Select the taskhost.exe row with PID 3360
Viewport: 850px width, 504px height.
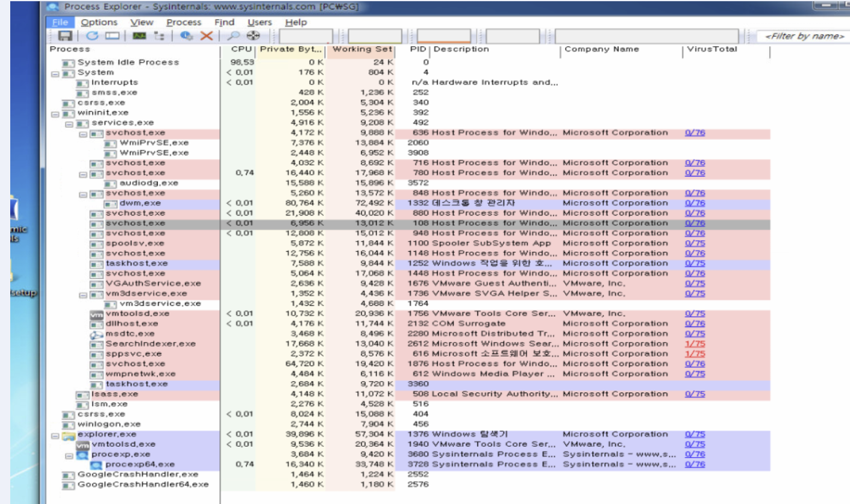coord(410,384)
